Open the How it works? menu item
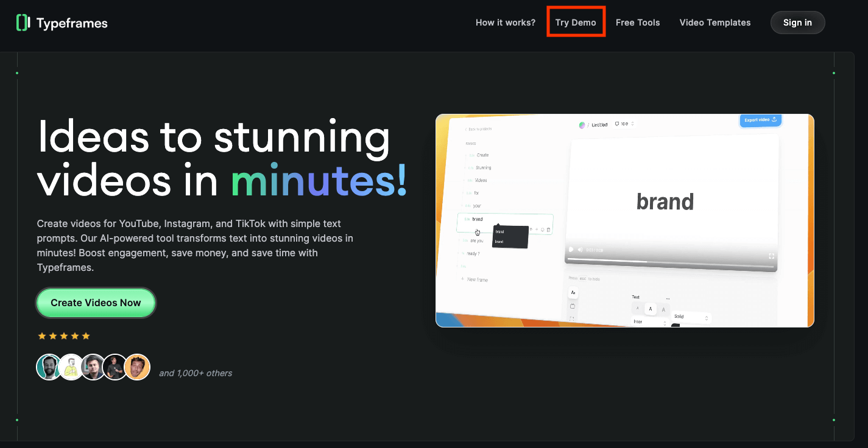The image size is (868, 448). point(505,23)
